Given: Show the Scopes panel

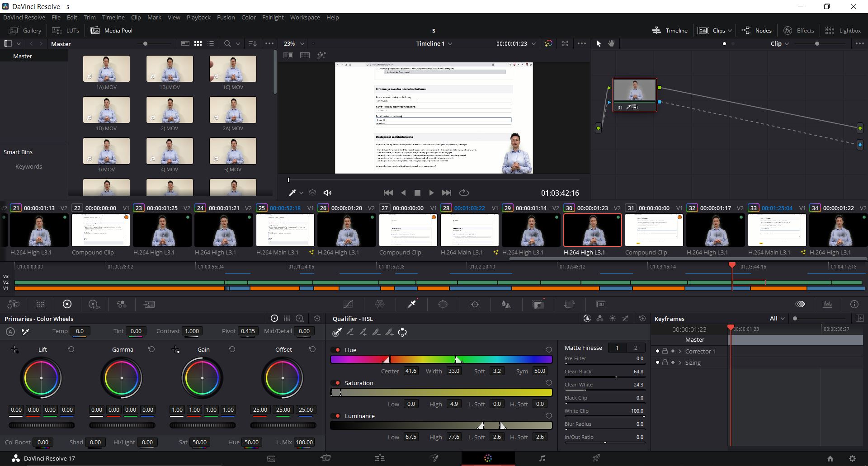Looking at the screenshot, I should 827,304.
